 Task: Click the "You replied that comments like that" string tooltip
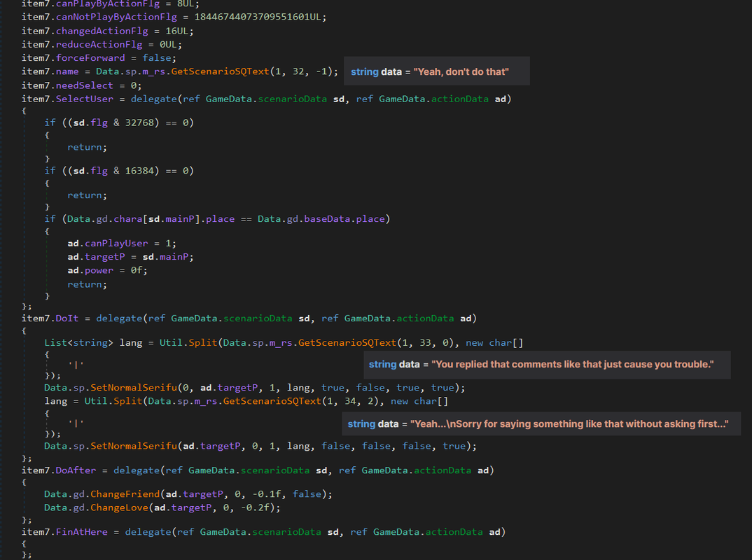tap(547, 365)
